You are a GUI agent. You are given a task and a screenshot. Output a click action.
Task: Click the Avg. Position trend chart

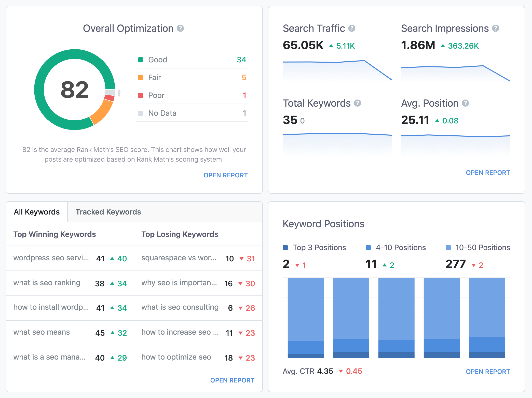[x=456, y=145]
